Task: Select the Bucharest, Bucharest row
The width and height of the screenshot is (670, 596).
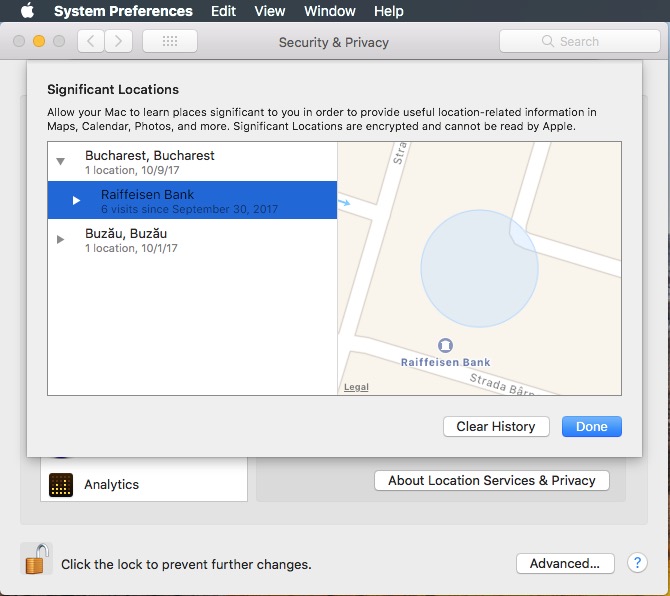Action: [192, 161]
